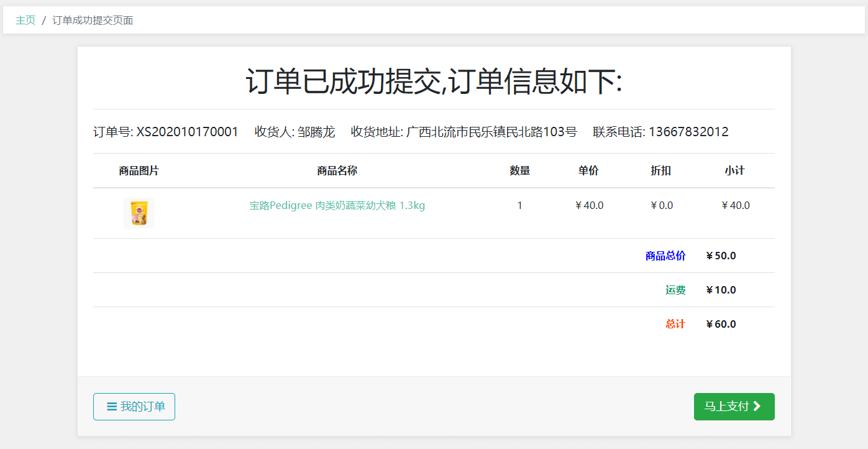Click the discount value ¥0.0

click(x=661, y=206)
